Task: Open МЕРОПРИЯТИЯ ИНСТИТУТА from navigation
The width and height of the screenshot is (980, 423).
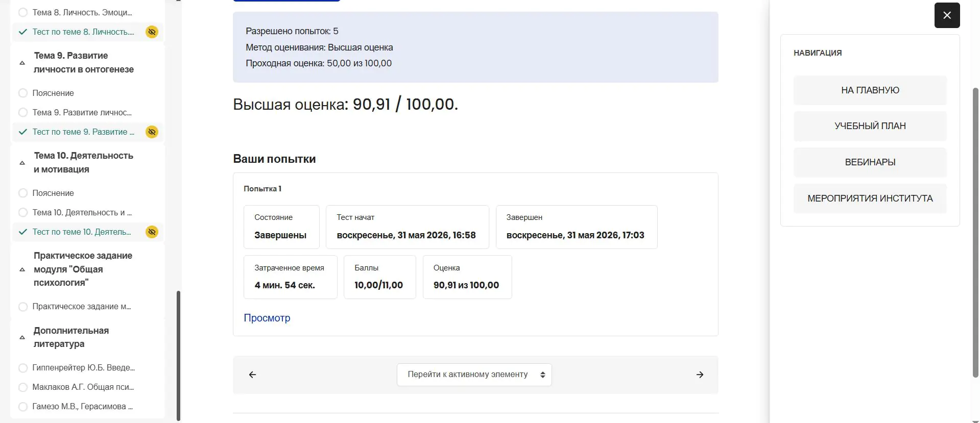Action: coord(870,198)
